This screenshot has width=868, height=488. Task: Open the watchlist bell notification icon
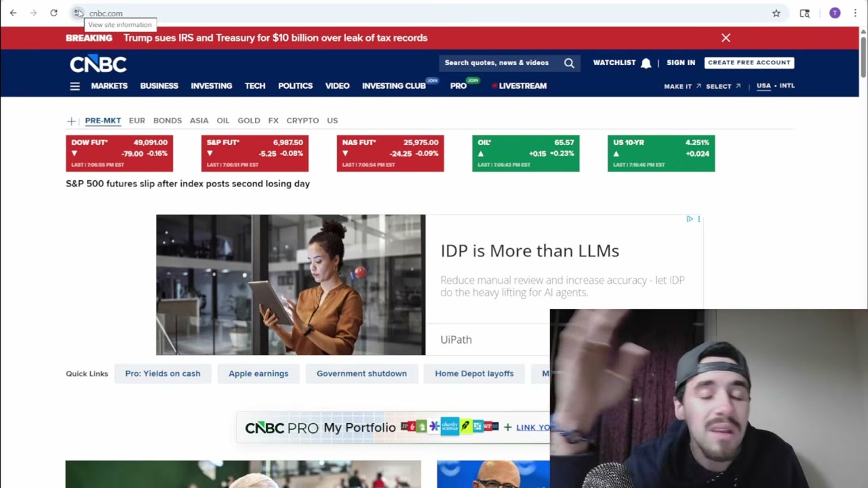point(646,63)
